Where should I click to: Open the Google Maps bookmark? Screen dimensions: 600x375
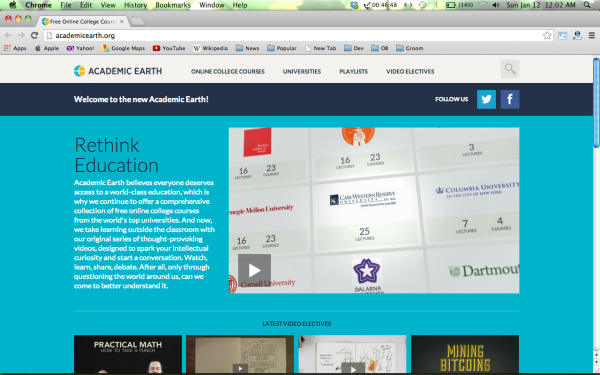123,48
